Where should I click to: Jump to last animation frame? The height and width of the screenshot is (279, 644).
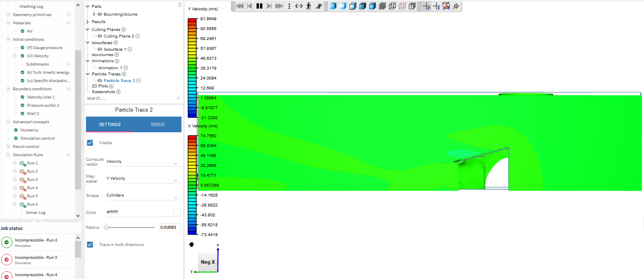[x=279, y=6]
